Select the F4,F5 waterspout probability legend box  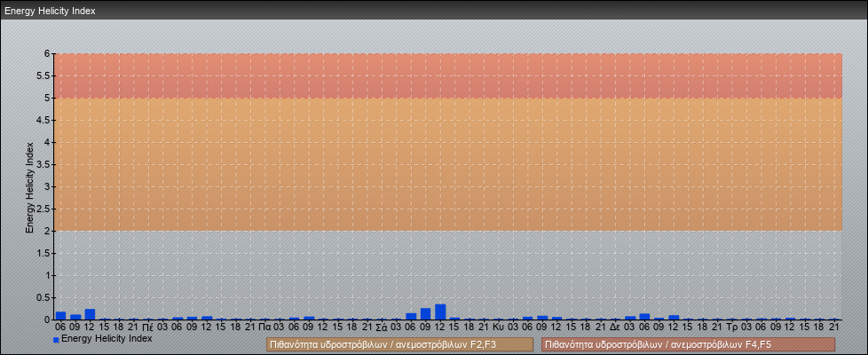pos(688,344)
